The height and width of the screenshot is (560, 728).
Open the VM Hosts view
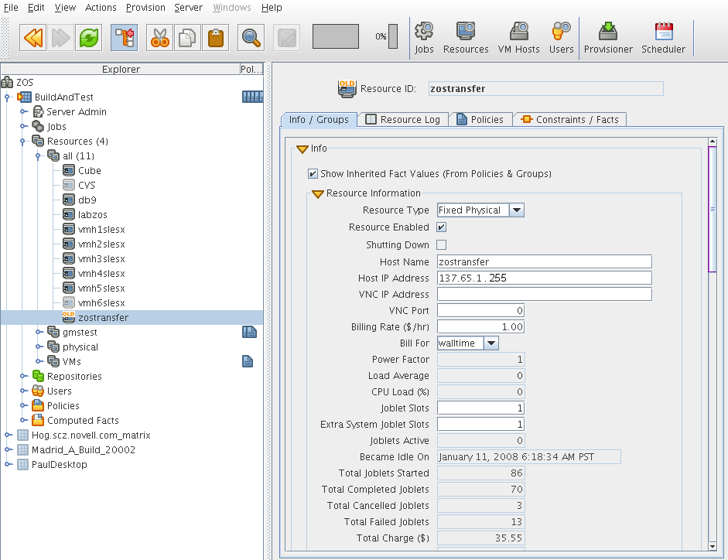tap(518, 38)
